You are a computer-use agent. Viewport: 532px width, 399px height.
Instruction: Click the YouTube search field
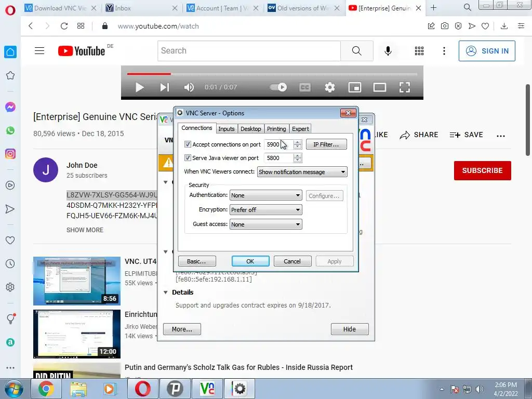click(x=249, y=51)
